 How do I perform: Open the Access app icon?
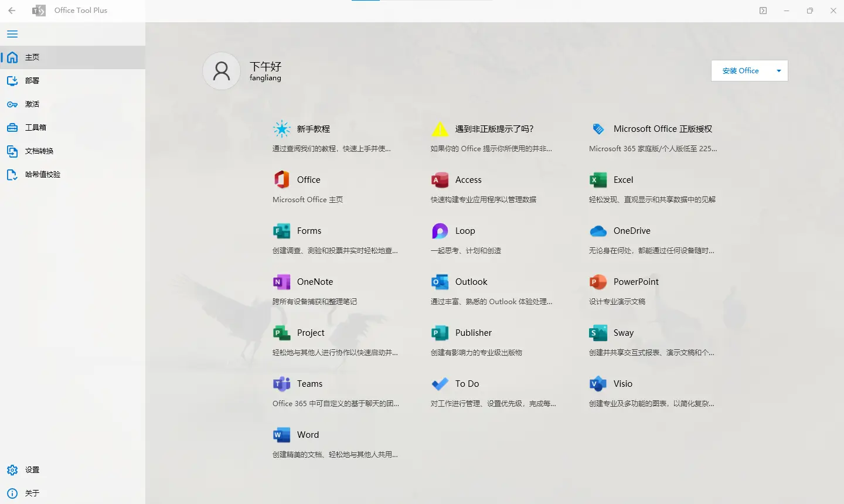(x=440, y=180)
